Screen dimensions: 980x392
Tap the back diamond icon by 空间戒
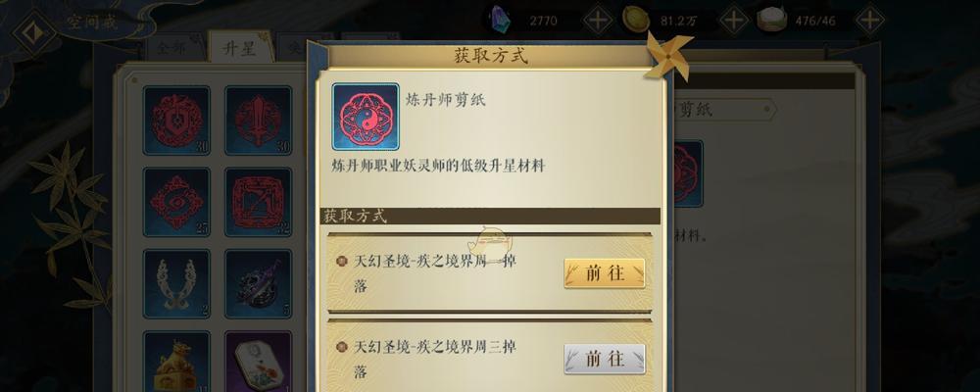(33, 32)
